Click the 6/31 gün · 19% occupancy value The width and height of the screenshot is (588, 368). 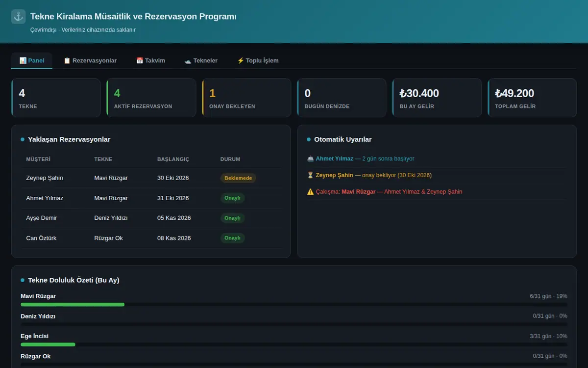[x=548, y=296]
